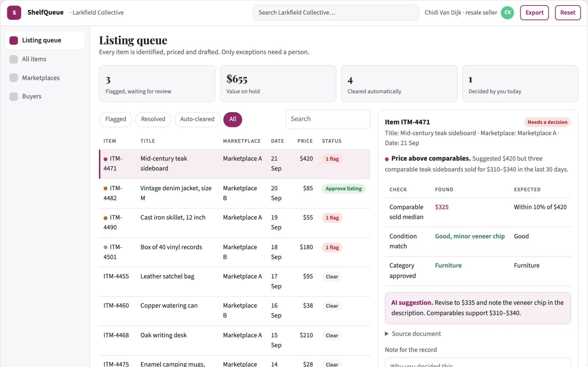
Task: Select the All filter tab
Action: tap(233, 119)
